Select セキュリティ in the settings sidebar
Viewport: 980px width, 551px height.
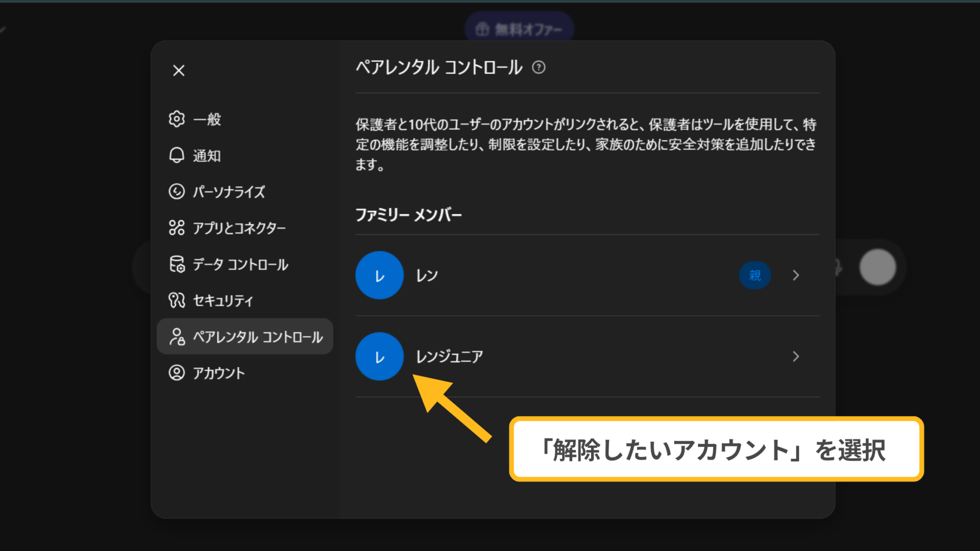click(x=223, y=300)
